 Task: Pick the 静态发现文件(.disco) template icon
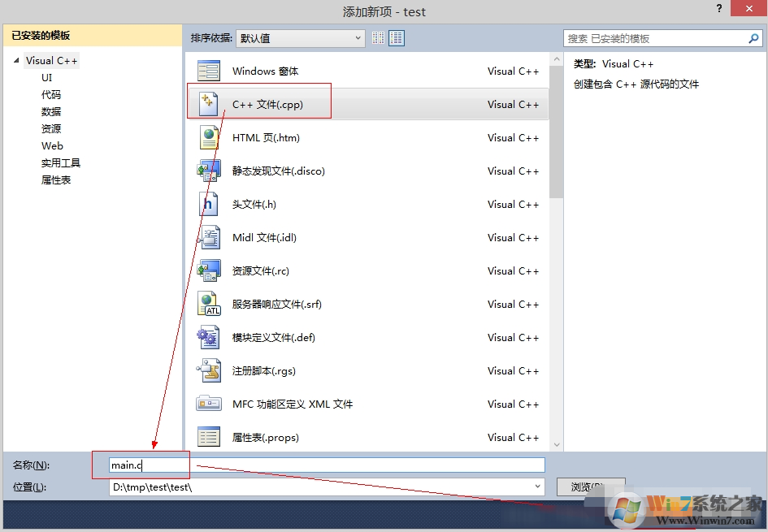209,171
